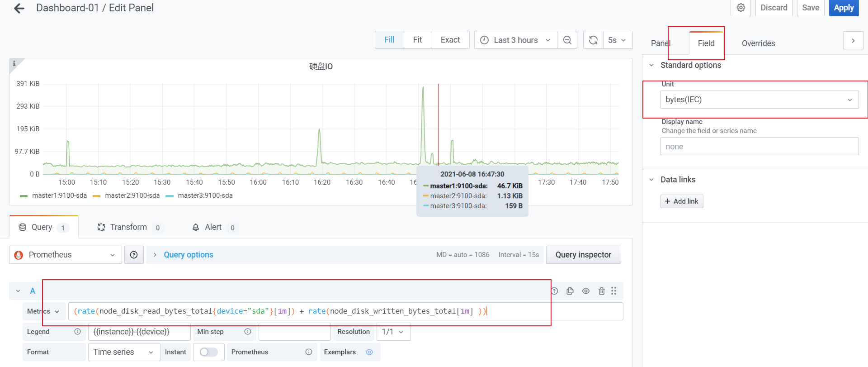This screenshot has width=868, height=367.
Task: Refresh the dashboard with the refresh icon
Action: point(593,40)
